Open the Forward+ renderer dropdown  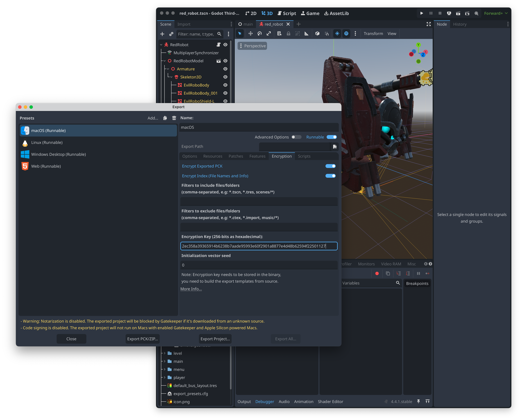point(496,13)
